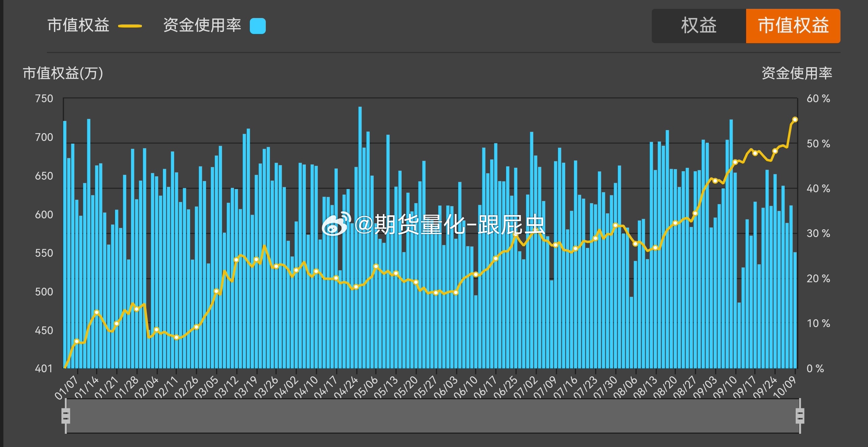
Task: Toggle the 市值权益 yellow line legend
Action: click(x=95, y=25)
